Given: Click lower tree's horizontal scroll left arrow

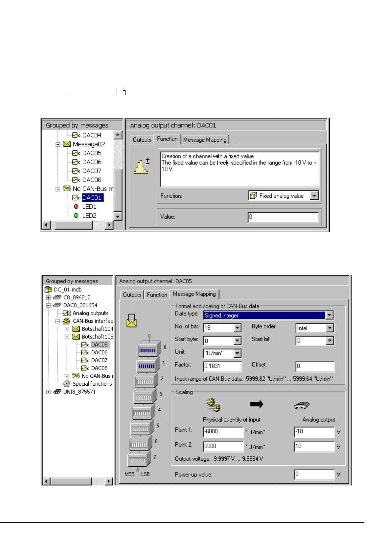Looking at the screenshot, I should 47,481.
